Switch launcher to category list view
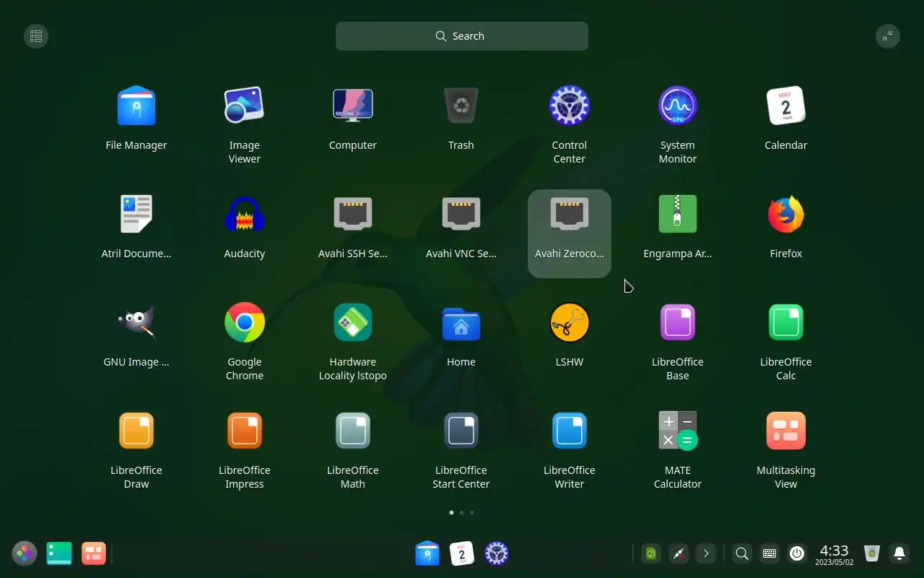The height and width of the screenshot is (578, 924). click(36, 36)
